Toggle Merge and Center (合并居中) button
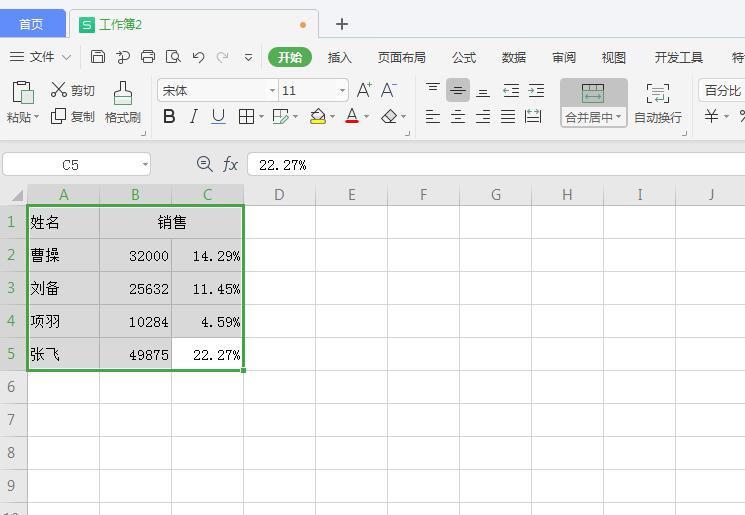Viewport: 745px width, 515px height. coord(593,103)
